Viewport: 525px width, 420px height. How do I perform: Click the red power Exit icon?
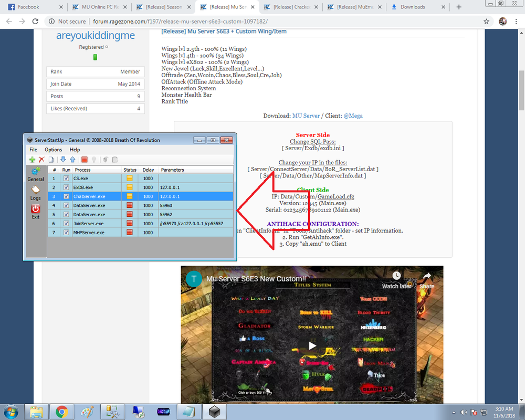tap(36, 209)
